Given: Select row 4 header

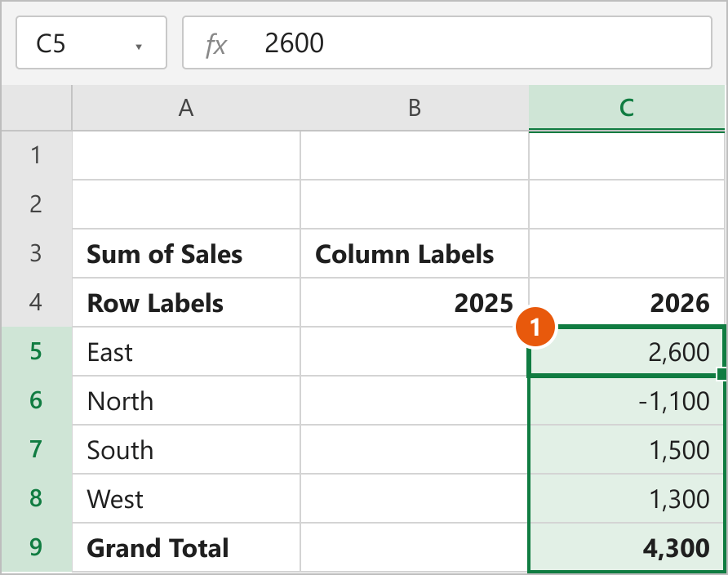Looking at the screenshot, I should [36, 302].
